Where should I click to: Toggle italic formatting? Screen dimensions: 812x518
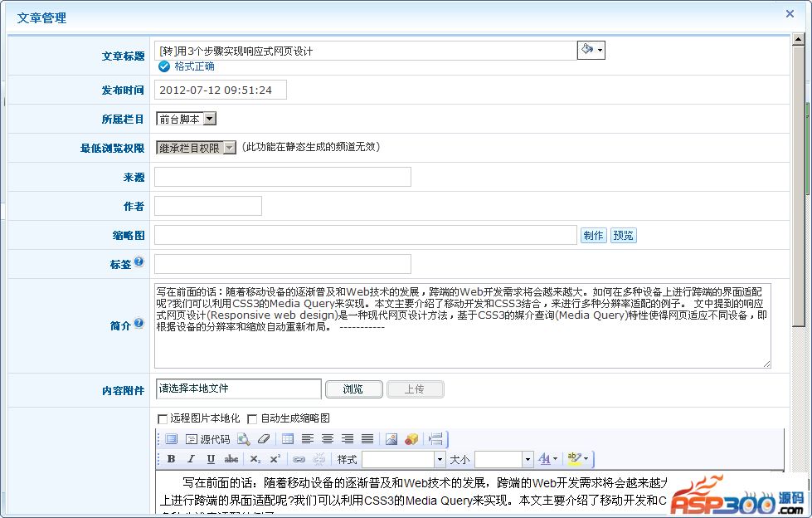(191, 459)
